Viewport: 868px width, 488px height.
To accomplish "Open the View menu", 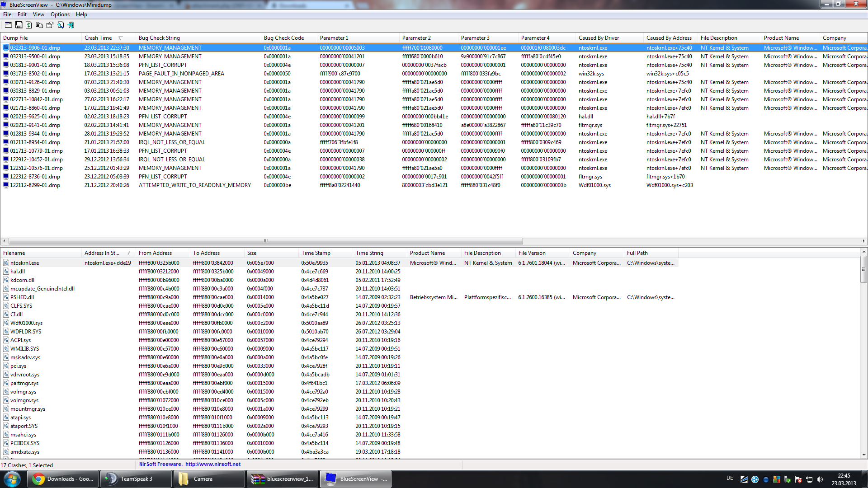I will pos(38,14).
